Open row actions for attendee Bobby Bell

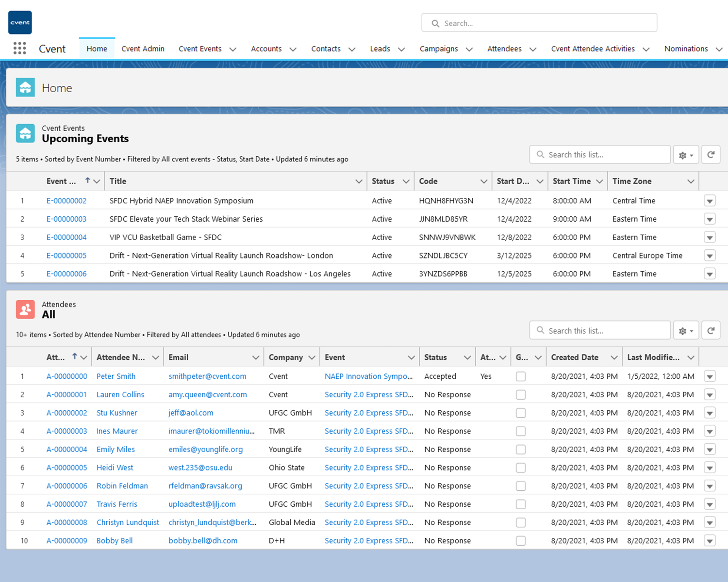pyautogui.click(x=710, y=541)
